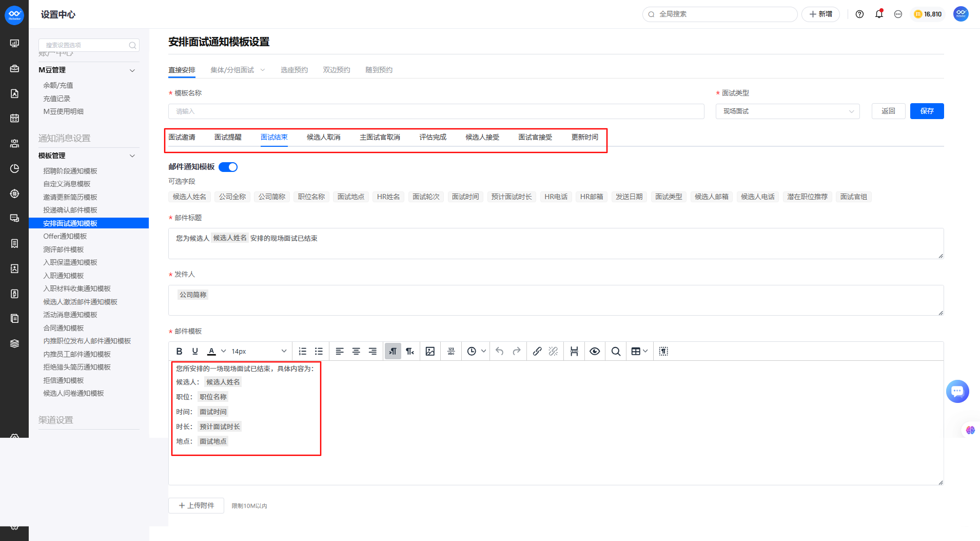980x541 pixels.
Task: Open find and replace in editor
Action: click(616, 352)
